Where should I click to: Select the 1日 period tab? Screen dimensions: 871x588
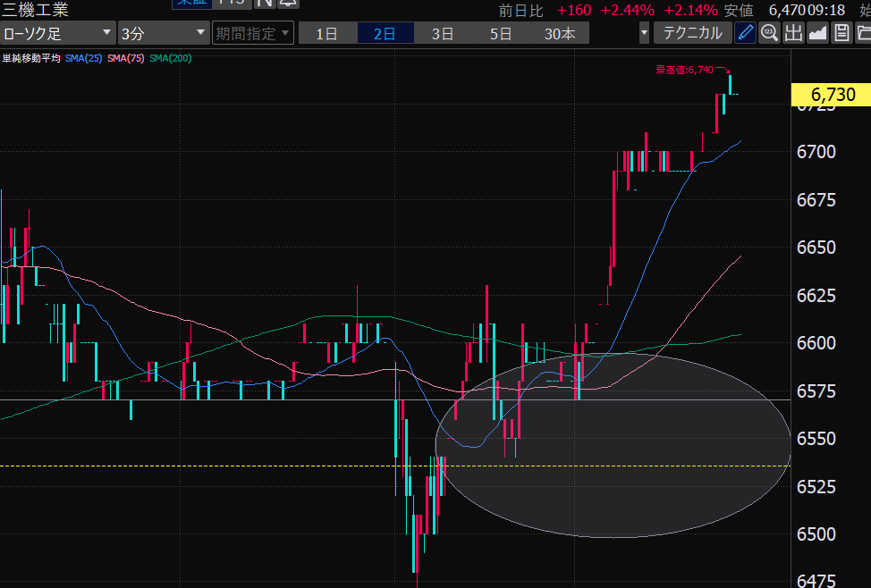(327, 34)
